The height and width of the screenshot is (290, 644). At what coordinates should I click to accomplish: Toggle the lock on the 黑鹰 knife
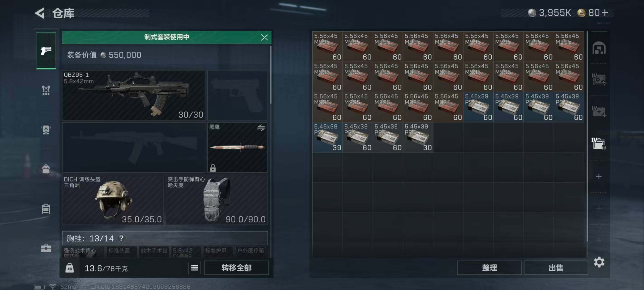click(213, 168)
